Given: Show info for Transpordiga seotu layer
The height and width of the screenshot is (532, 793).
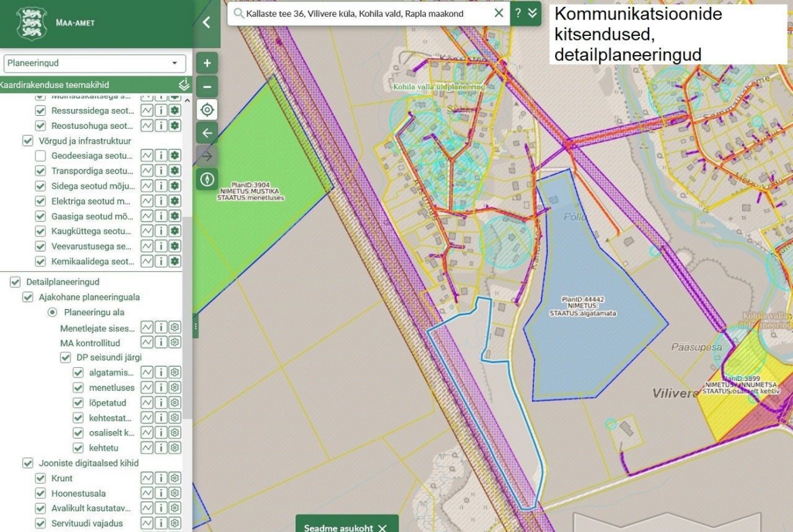Looking at the screenshot, I should (x=161, y=171).
